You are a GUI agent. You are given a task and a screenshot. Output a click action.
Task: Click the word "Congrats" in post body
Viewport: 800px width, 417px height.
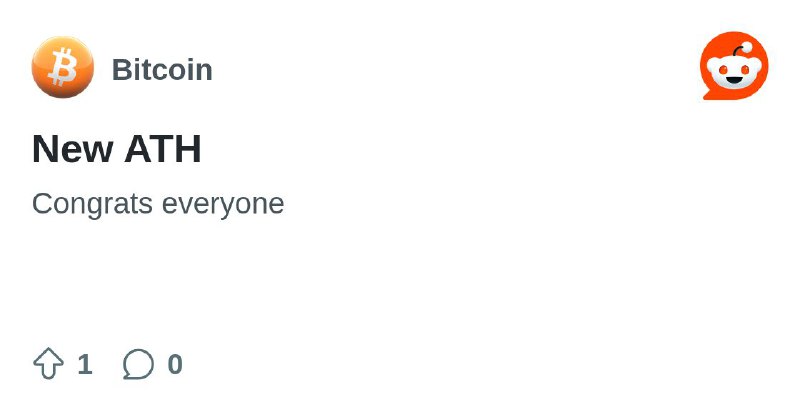(92, 204)
